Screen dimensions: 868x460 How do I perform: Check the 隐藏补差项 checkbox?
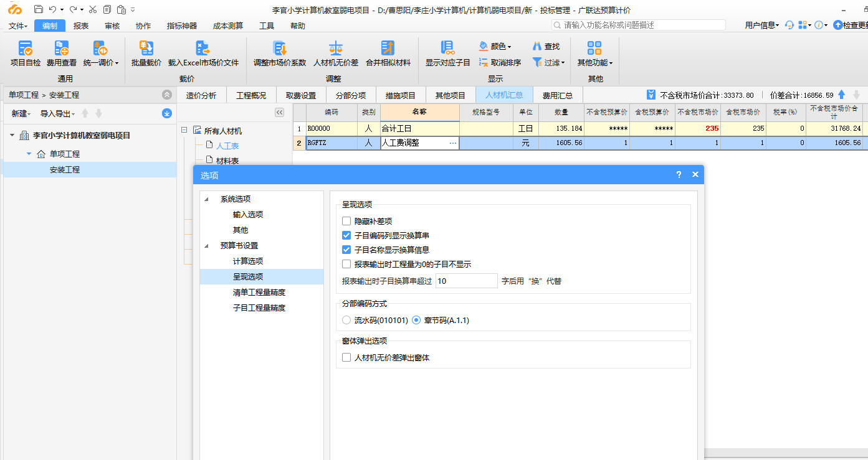[346, 221]
